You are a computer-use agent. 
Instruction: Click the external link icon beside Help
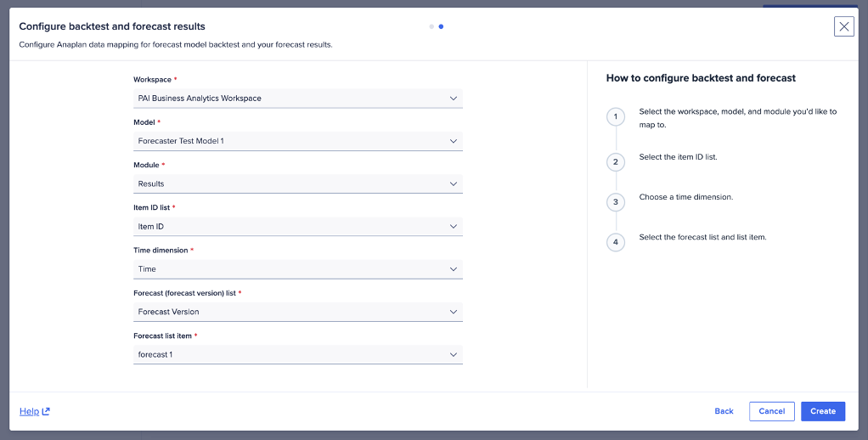pos(46,412)
